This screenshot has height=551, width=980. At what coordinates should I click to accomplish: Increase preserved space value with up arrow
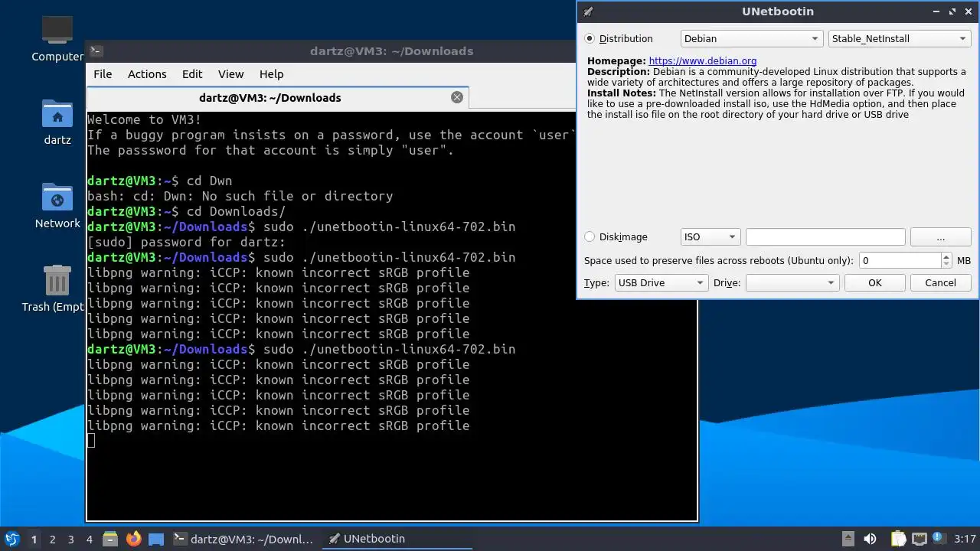(x=946, y=256)
